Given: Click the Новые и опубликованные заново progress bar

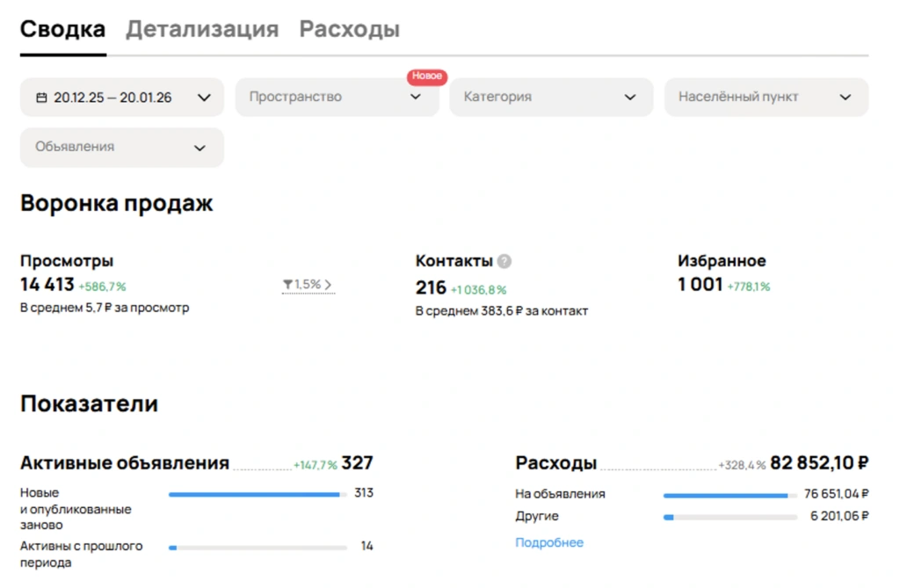Looking at the screenshot, I should 258,495.
